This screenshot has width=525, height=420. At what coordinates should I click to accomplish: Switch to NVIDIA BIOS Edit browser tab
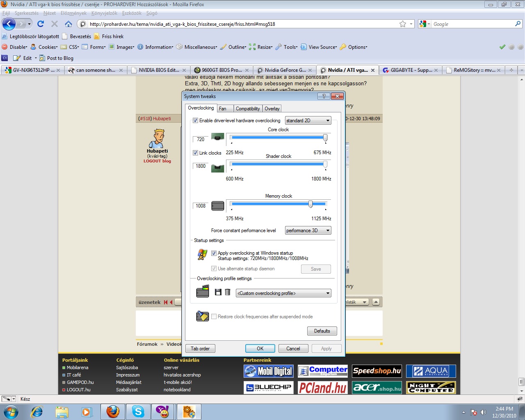158,70
